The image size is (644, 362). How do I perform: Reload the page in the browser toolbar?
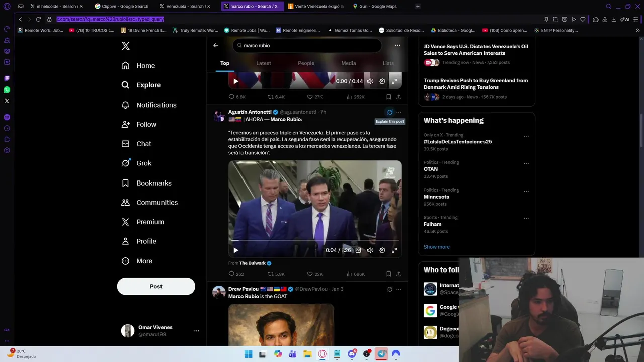(38, 19)
